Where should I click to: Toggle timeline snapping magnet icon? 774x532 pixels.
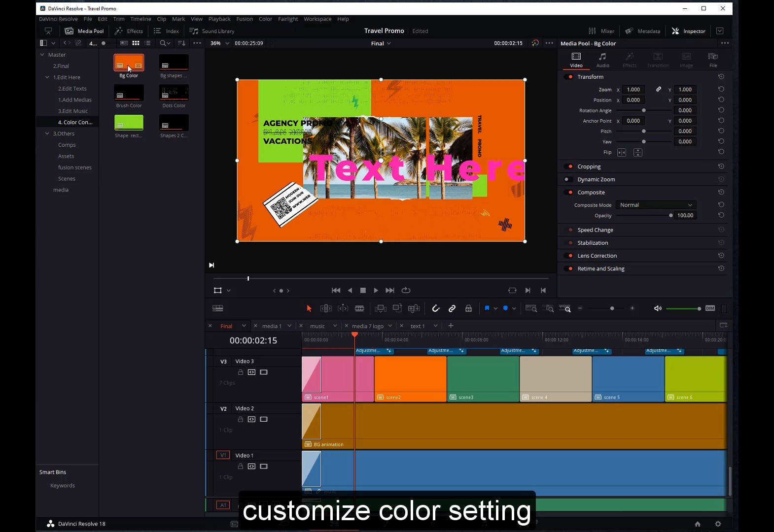(435, 308)
